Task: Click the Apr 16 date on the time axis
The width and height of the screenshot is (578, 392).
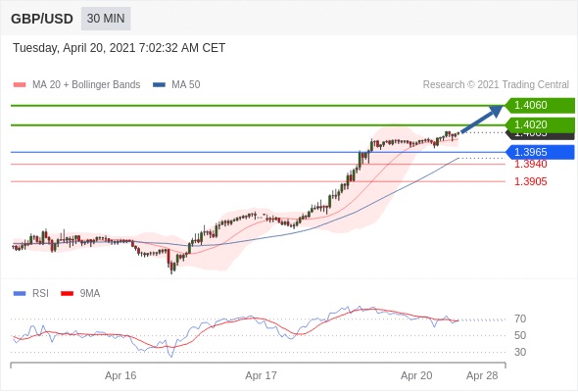Action: 120,375
